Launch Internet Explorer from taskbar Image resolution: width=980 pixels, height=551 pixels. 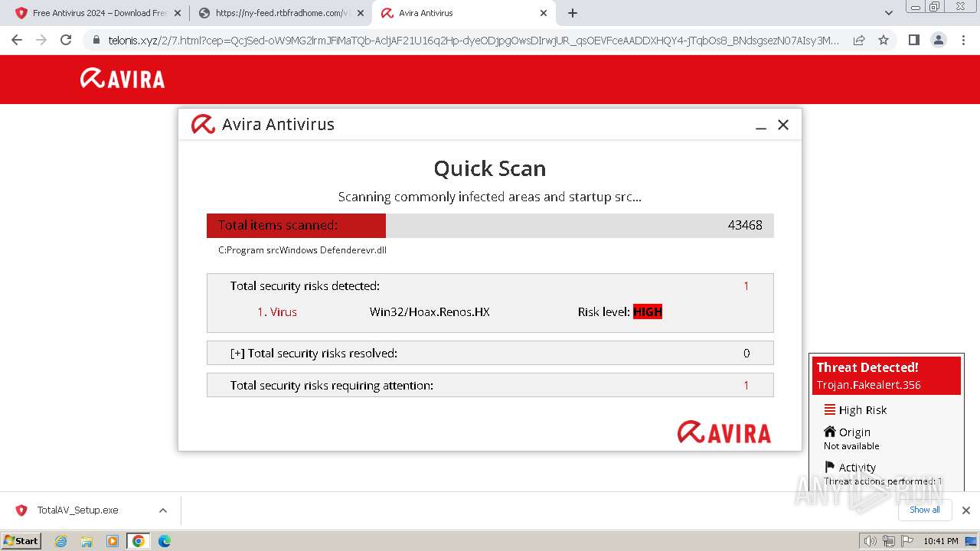(x=61, y=541)
